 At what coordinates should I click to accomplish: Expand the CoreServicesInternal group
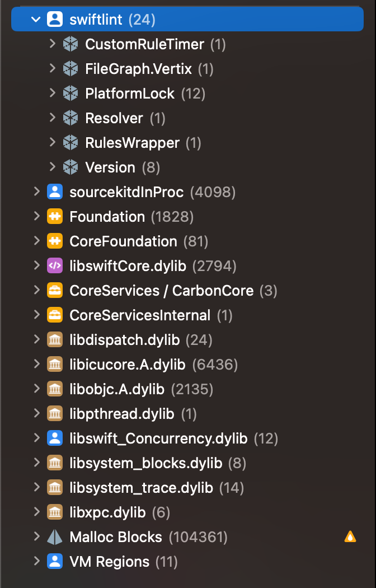click(37, 315)
